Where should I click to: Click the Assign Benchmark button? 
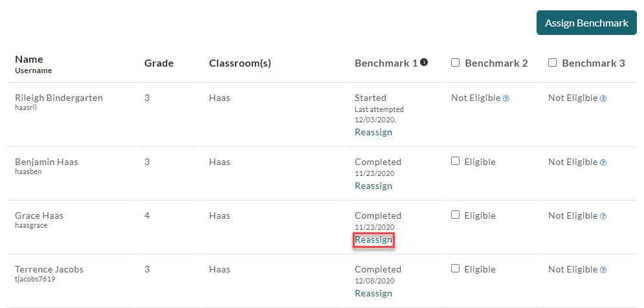click(586, 23)
